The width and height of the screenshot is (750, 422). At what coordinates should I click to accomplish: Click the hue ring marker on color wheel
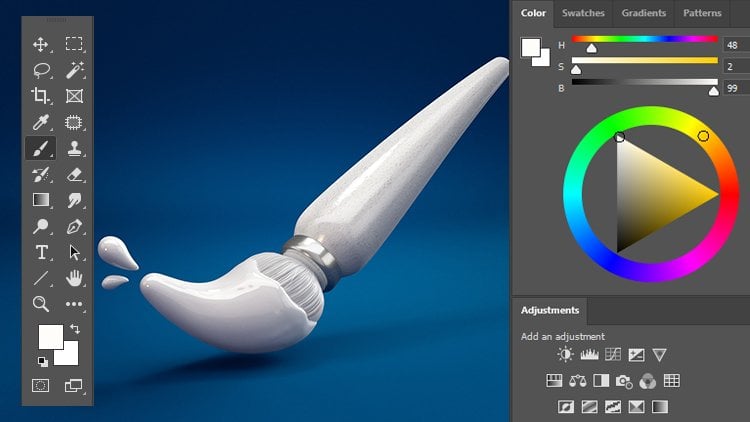[703, 136]
